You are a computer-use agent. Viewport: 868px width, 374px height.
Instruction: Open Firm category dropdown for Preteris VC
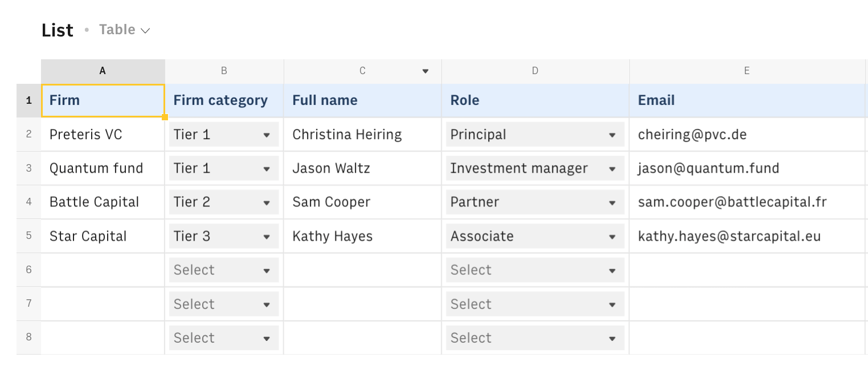pos(266,135)
